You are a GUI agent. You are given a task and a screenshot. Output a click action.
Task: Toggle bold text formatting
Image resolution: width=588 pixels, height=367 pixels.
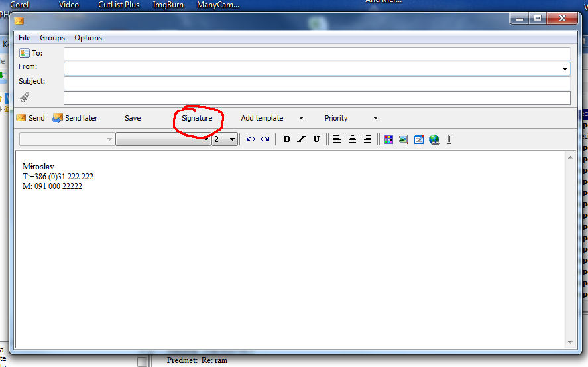tap(286, 139)
